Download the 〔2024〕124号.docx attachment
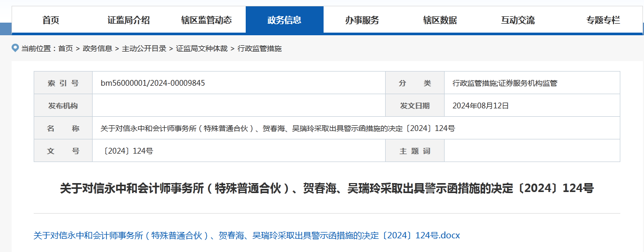 (x=247, y=235)
